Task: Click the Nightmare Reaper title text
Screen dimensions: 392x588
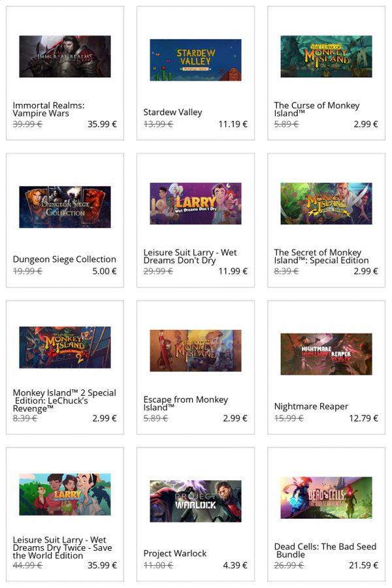Action: (311, 406)
